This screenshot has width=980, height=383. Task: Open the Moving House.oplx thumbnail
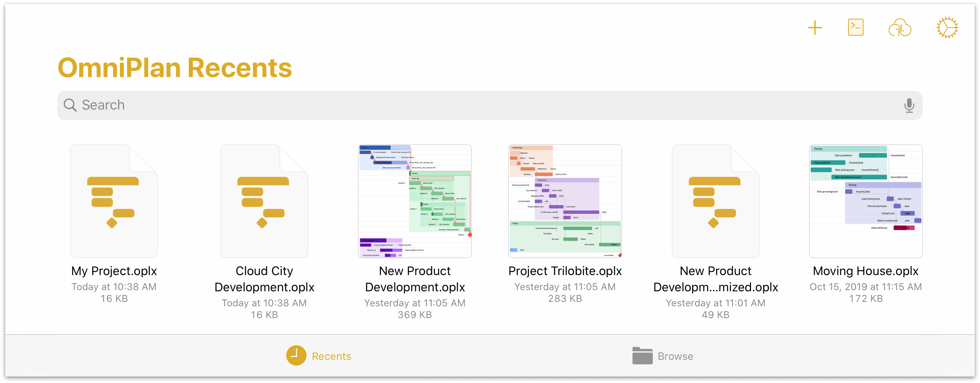(866, 201)
